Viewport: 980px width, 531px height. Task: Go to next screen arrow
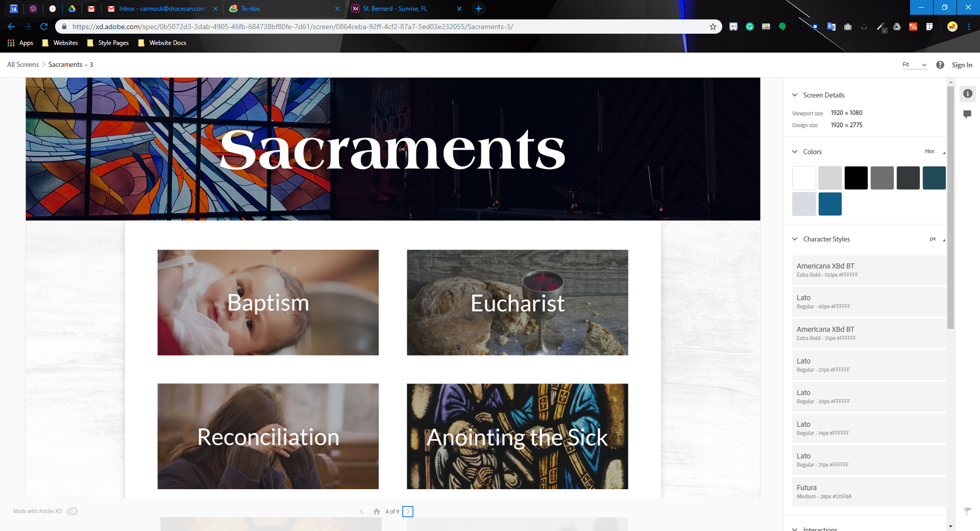(408, 512)
